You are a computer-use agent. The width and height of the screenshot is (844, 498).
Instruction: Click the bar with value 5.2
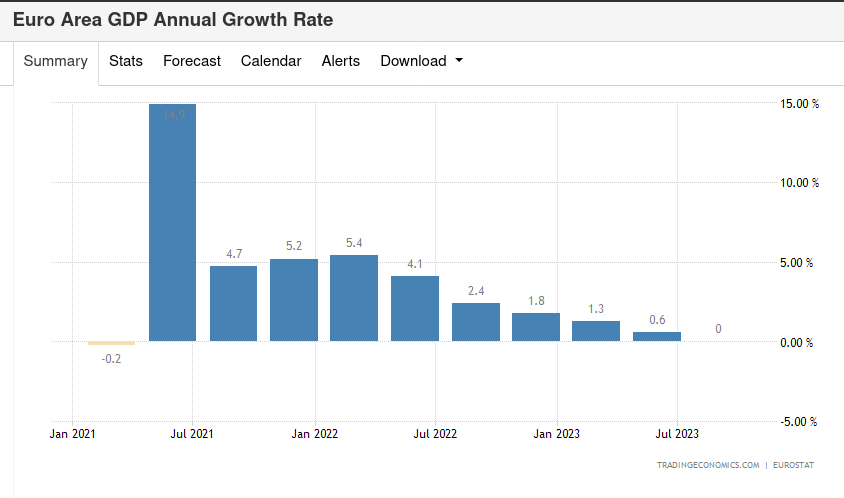point(294,300)
